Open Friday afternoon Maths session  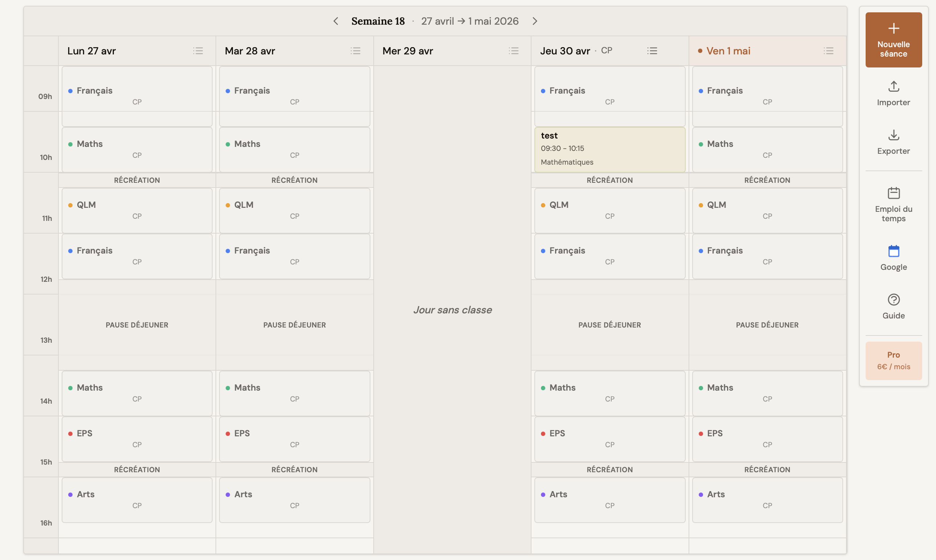(767, 394)
